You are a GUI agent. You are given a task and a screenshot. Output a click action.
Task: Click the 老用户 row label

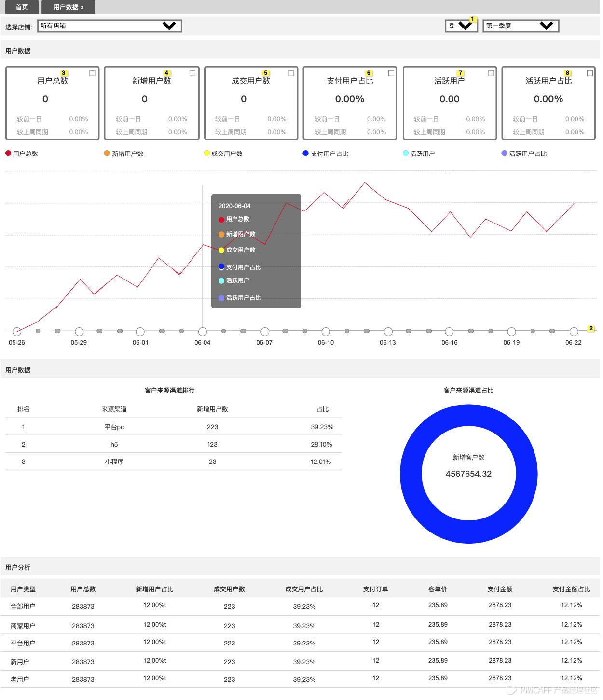[20, 679]
